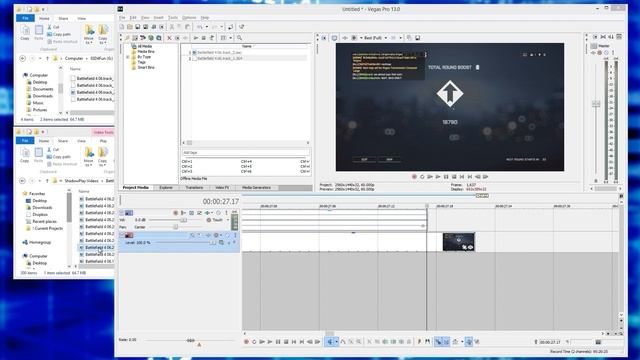640x360 pixels.
Task: Click the Back arrow in the SSDIsFun Explorer window
Action: (x=23, y=58)
